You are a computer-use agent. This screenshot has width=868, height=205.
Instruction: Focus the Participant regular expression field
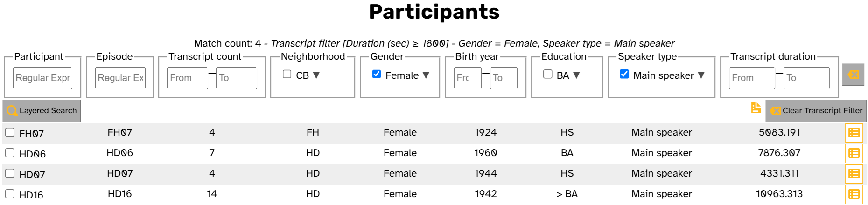[42, 78]
